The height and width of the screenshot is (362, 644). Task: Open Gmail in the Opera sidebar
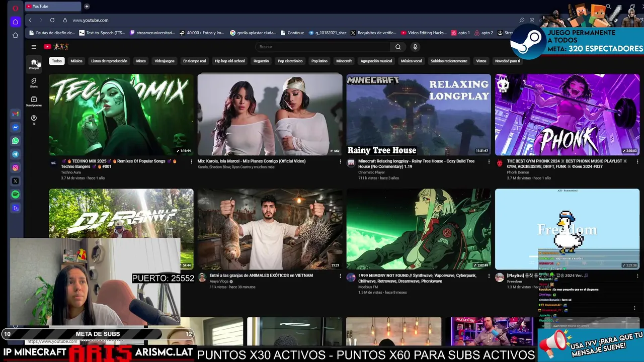coord(16,114)
